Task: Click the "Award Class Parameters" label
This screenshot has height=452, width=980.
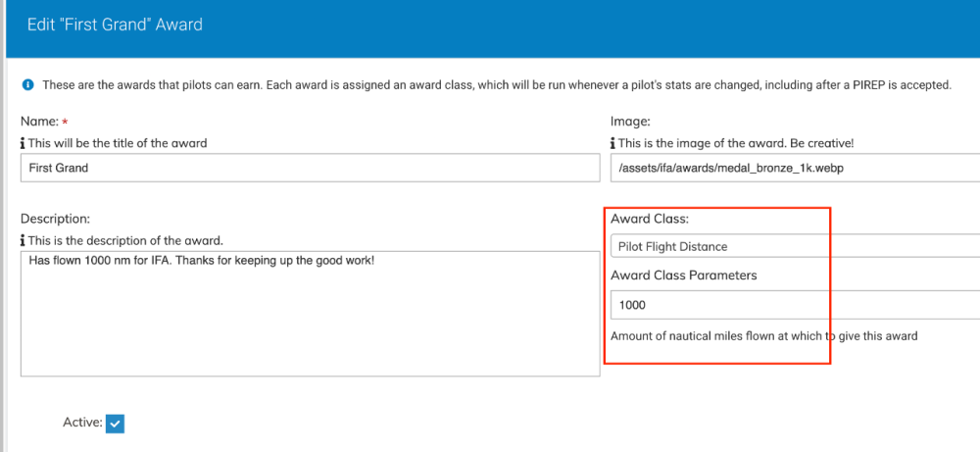Action: (x=683, y=276)
